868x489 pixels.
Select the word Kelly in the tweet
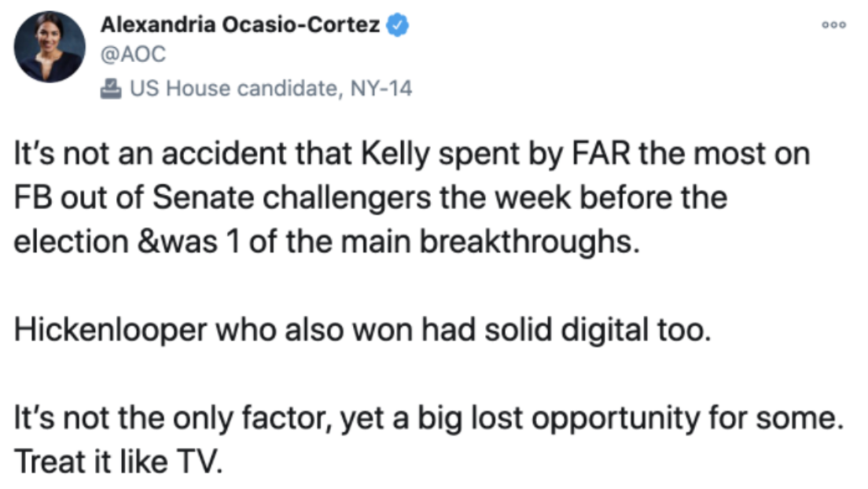(x=395, y=154)
